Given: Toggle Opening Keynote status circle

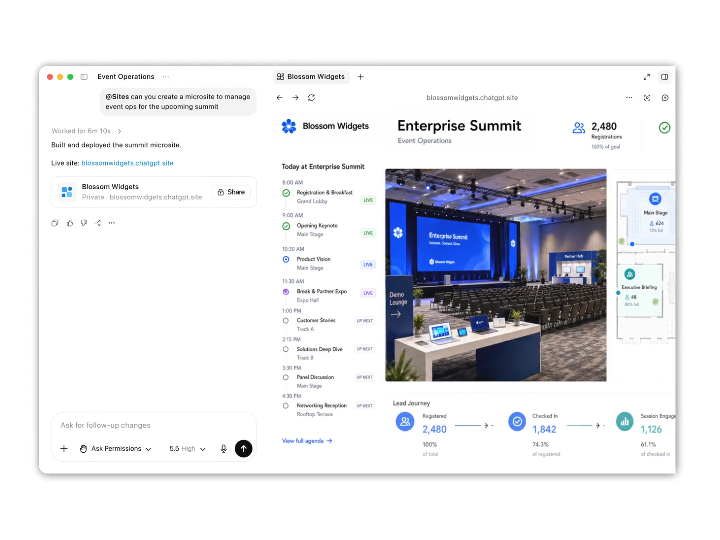Looking at the screenshot, I should 286,226.
